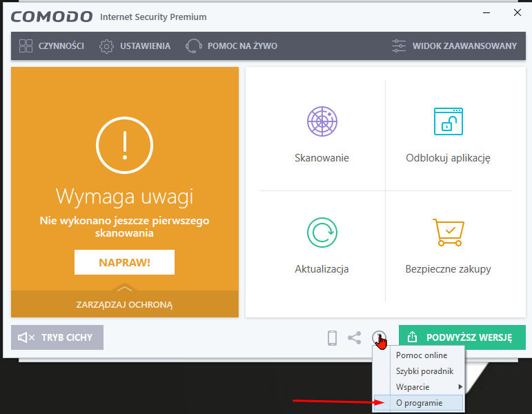Viewport: 532px width, 414px height.
Task: Click the help question icon
Action: click(379, 337)
